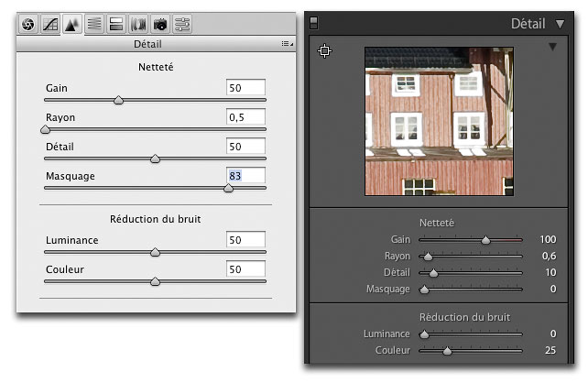Hide the detail preview with the small triangle
Viewport: 588px width, 383px height.
pos(553,47)
